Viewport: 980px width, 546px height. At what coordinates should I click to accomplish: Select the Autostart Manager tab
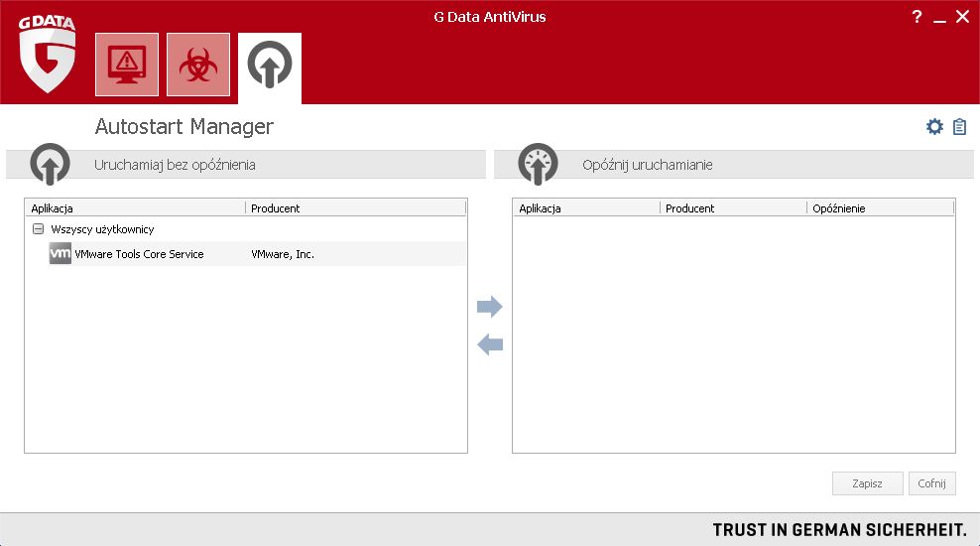pyautogui.click(x=270, y=68)
